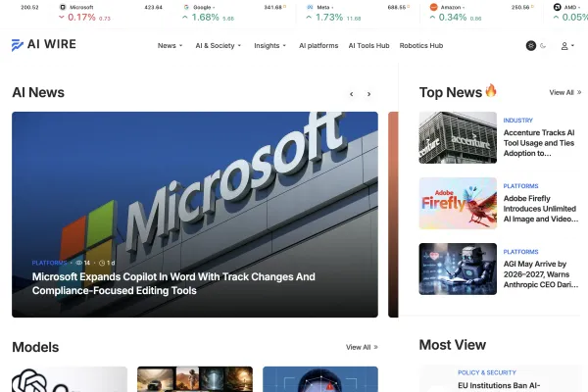Go to Robotics Hub
The width and height of the screenshot is (588, 392).
point(421,46)
